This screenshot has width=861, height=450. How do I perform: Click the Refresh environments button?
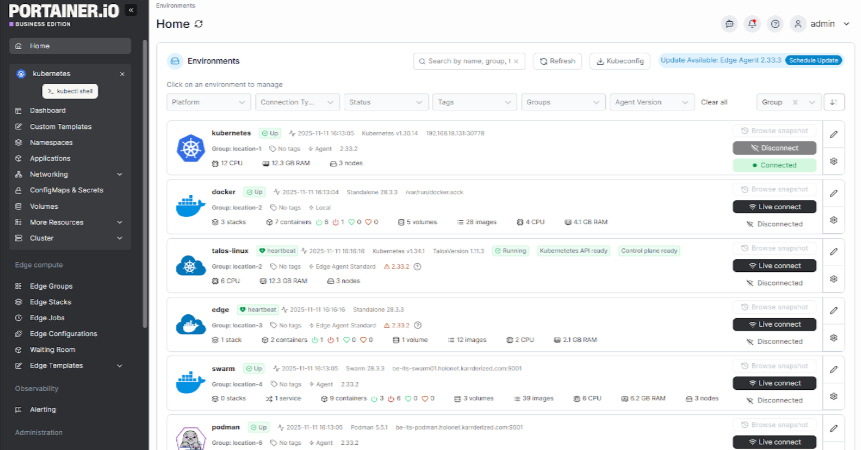click(557, 61)
